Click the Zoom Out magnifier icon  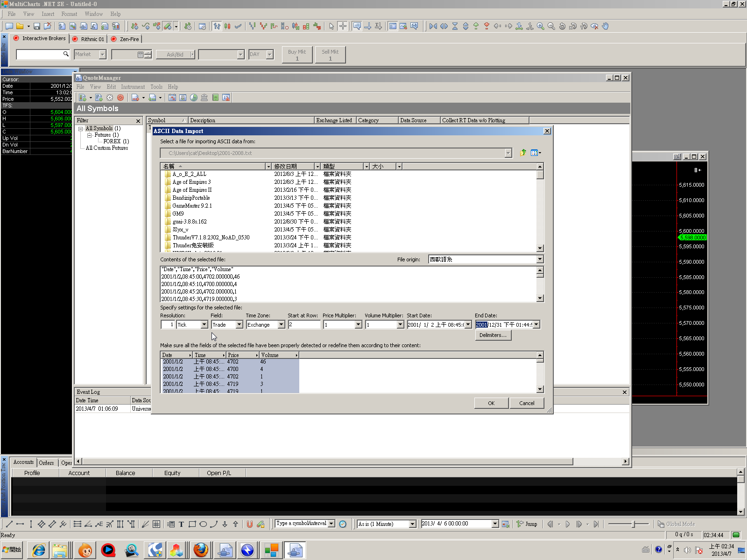point(551,26)
